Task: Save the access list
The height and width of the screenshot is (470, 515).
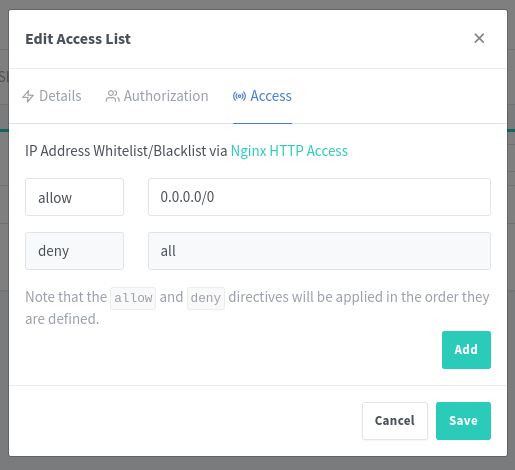Action: tap(463, 421)
